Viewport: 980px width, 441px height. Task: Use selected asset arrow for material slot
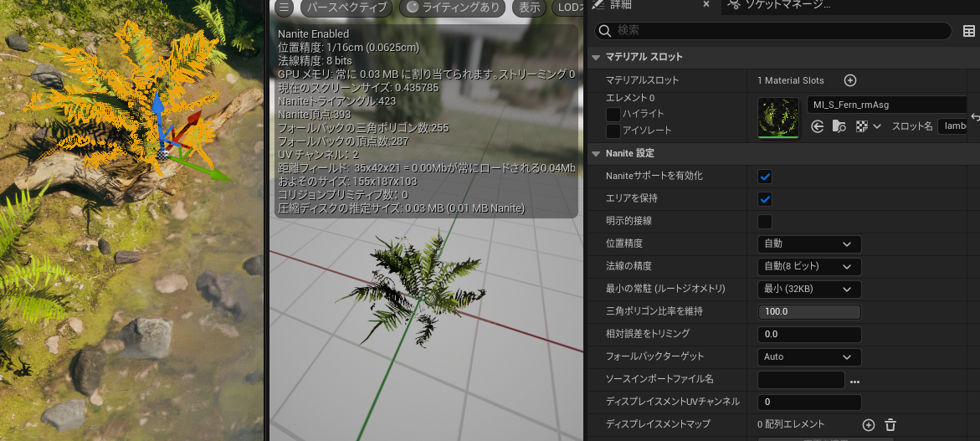tap(818, 126)
